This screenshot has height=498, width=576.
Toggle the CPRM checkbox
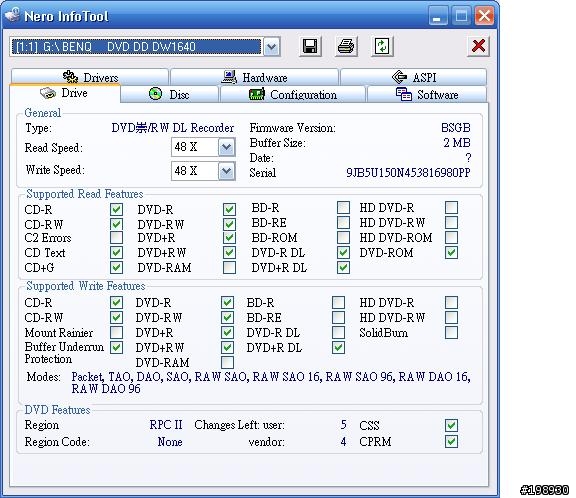click(451, 441)
